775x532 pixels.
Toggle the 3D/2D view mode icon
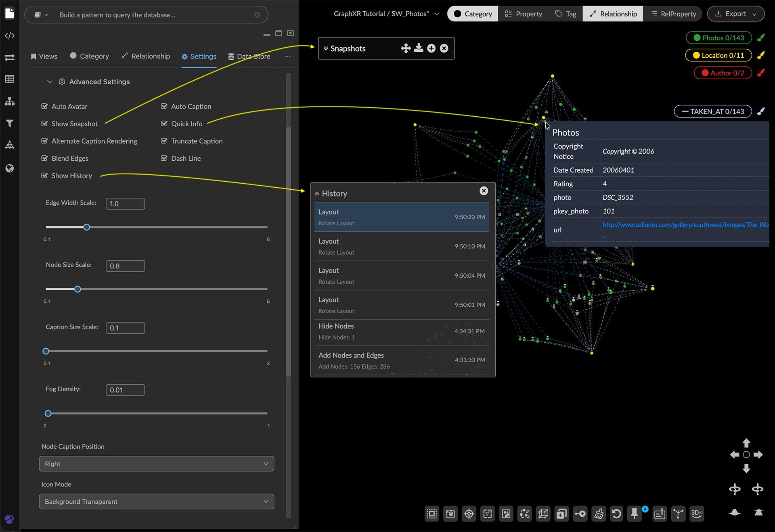tap(697, 513)
